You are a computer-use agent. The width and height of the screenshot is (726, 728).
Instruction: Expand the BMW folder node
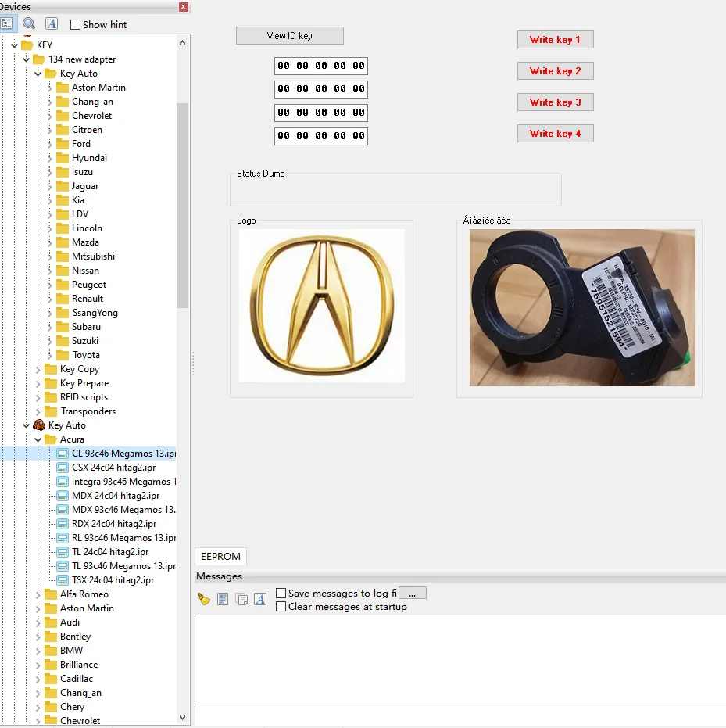(x=38, y=651)
